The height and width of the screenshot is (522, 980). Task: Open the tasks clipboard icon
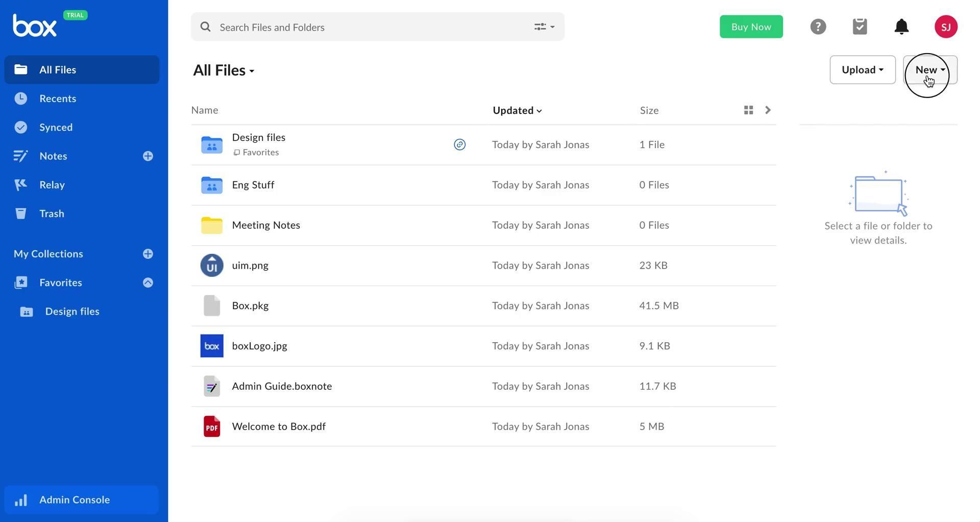tap(860, 27)
